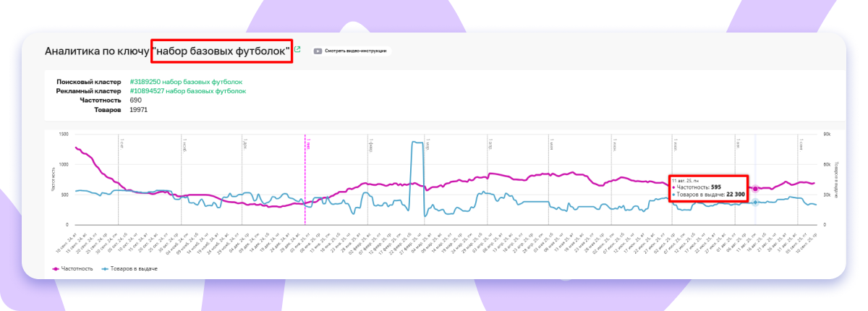Click the video play icon beside the title
The width and height of the screenshot is (868, 311).
point(318,51)
